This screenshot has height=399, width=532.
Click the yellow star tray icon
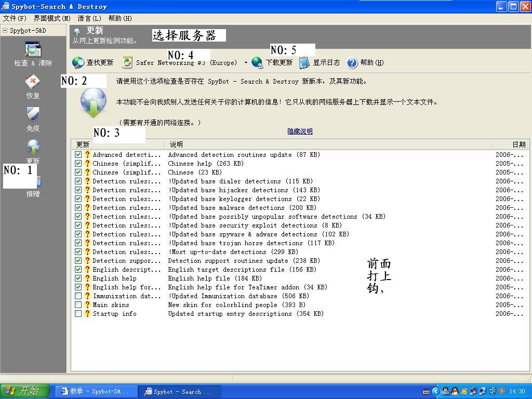click(x=464, y=391)
